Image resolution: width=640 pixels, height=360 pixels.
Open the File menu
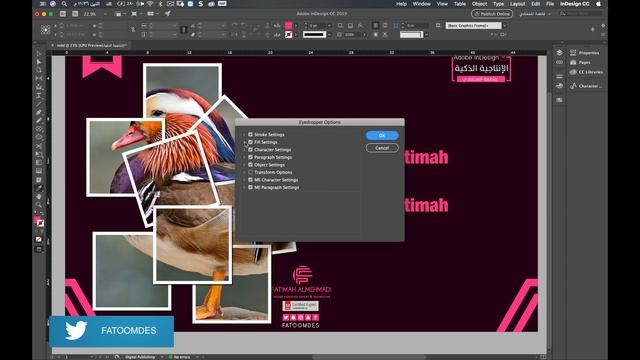click(550, 4)
